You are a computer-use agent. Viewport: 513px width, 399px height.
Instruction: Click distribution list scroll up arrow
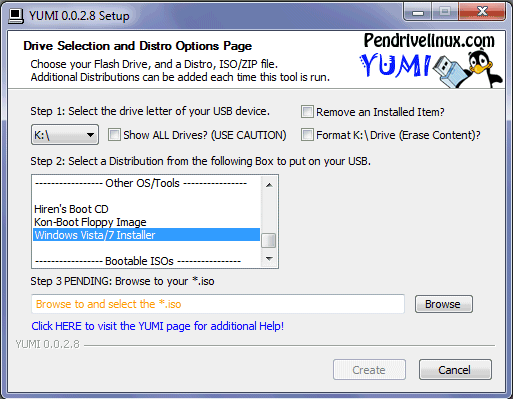pos(269,185)
